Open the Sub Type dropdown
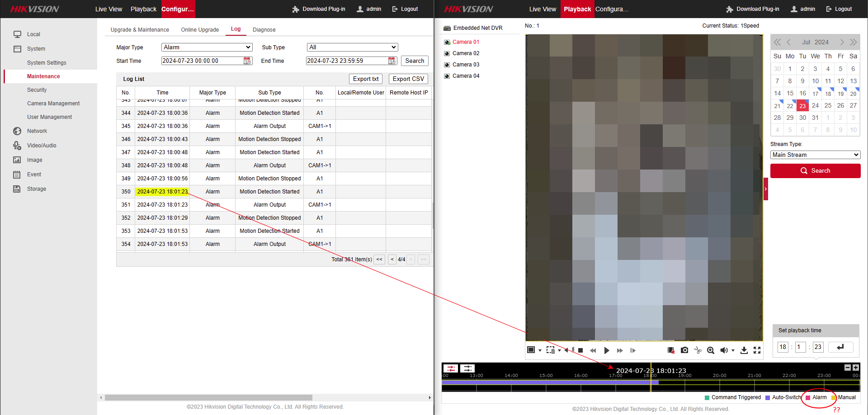This screenshot has height=415, width=868. (x=352, y=47)
